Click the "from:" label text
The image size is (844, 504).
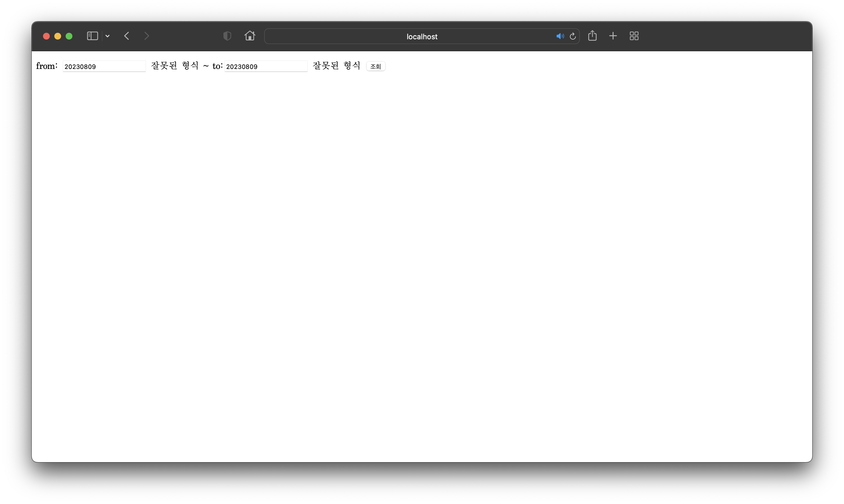point(47,66)
